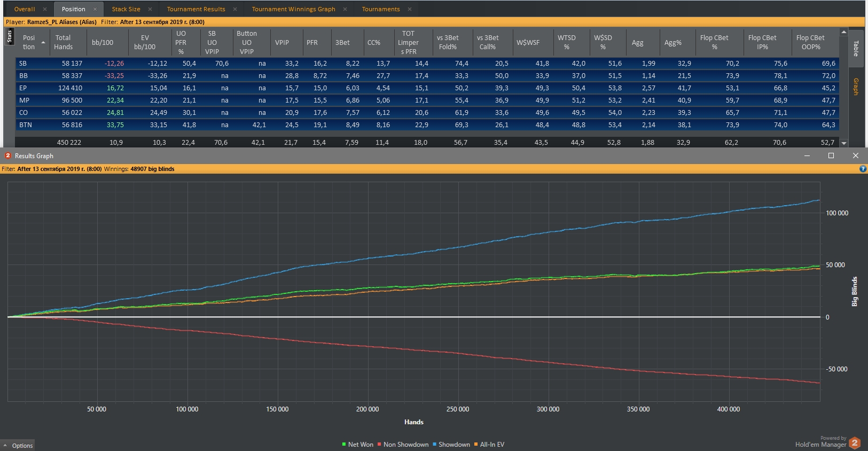
Task: Switch to the Position tab
Action: [73, 9]
